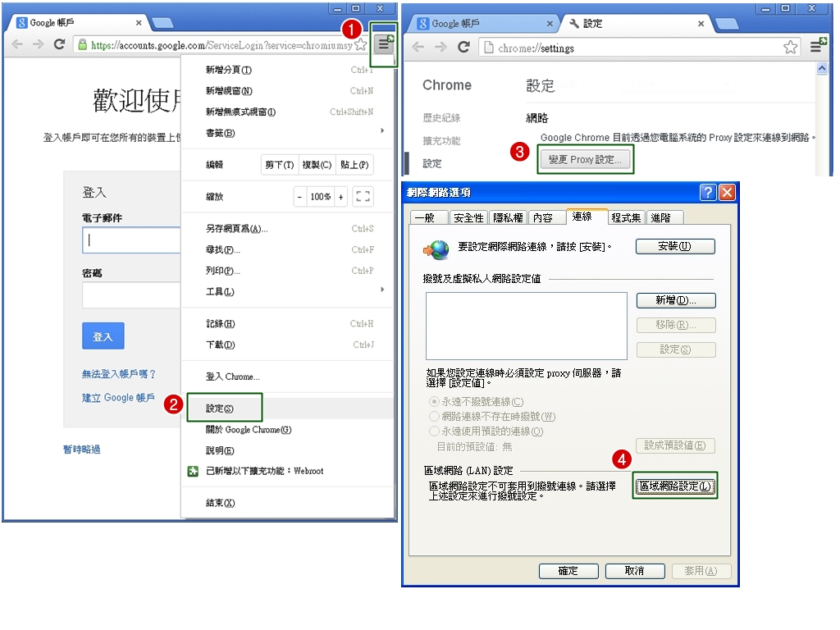The height and width of the screenshot is (630, 840).
Task: Reload page in Google account window
Action: (59, 44)
